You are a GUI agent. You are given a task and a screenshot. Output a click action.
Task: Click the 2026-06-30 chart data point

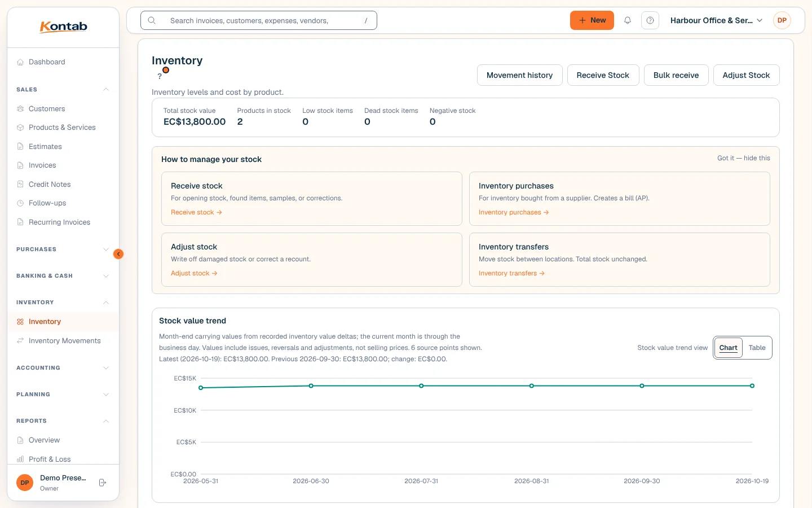[x=311, y=386]
